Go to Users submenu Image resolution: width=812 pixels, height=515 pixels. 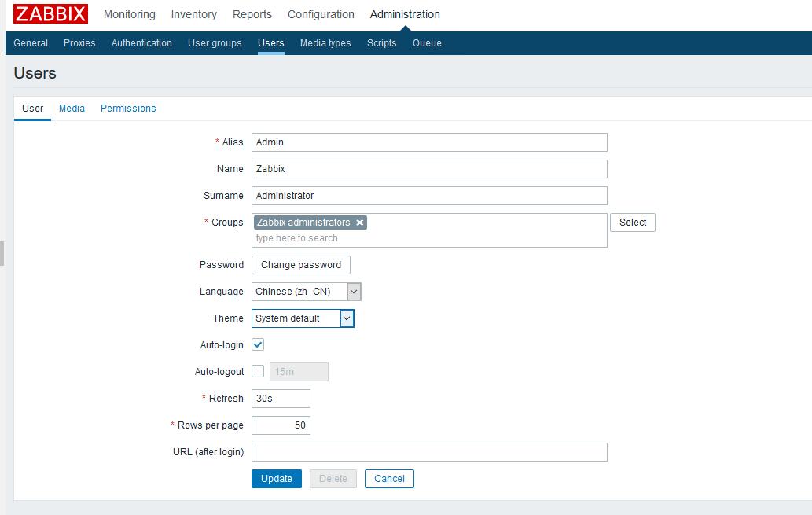coord(271,43)
